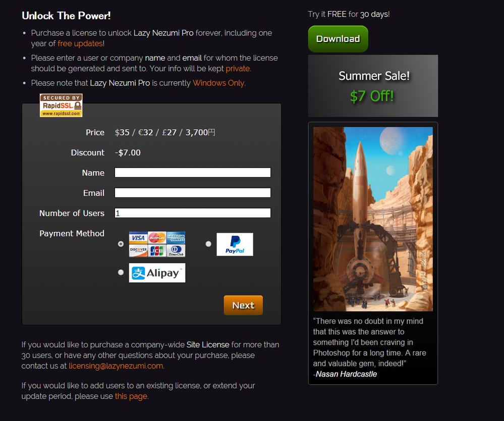Select PayPal payment radio button
504x421 pixels.
pyautogui.click(x=208, y=244)
